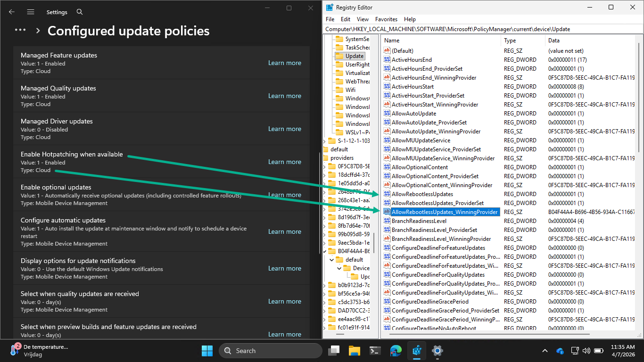Click the Settings search magnifier icon
Viewport: 644px width, 362px height.
coord(80,12)
